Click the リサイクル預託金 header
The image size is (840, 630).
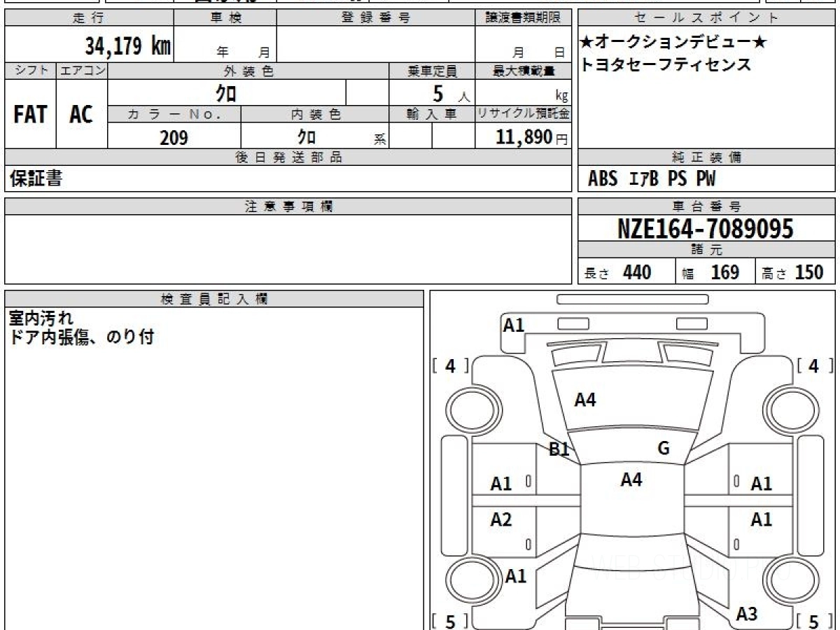(x=524, y=114)
